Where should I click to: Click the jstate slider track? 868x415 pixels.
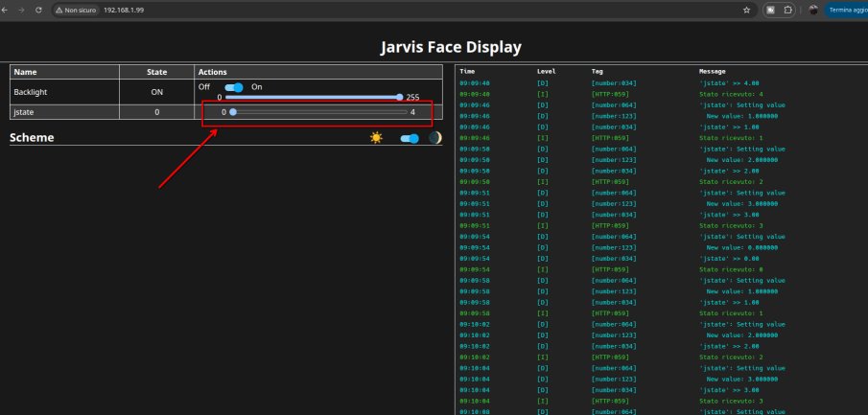[x=317, y=112]
